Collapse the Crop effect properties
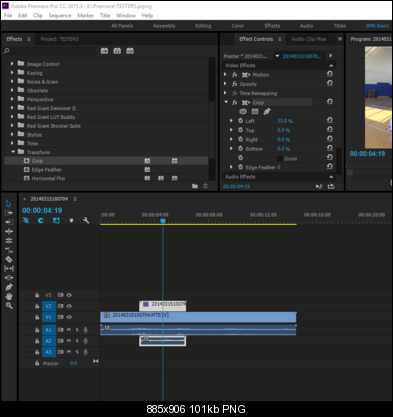This screenshot has width=393, height=417. pyautogui.click(x=226, y=102)
